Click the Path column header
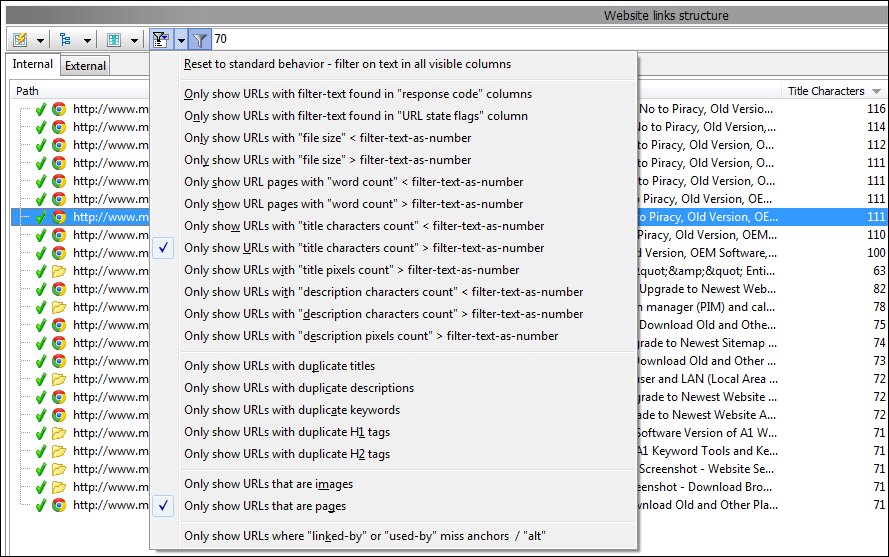 click(x=28, y=91)
